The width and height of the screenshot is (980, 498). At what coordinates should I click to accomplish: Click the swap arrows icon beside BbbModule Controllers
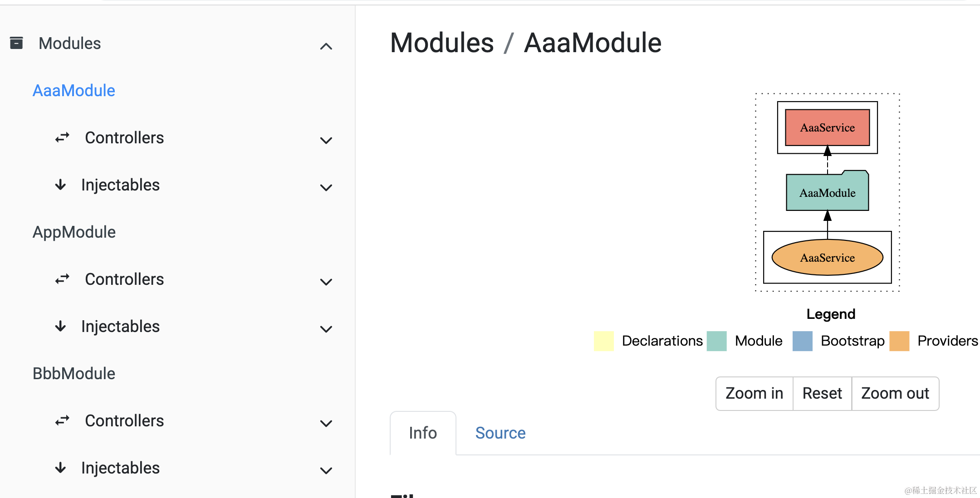[x=62, y=420]
